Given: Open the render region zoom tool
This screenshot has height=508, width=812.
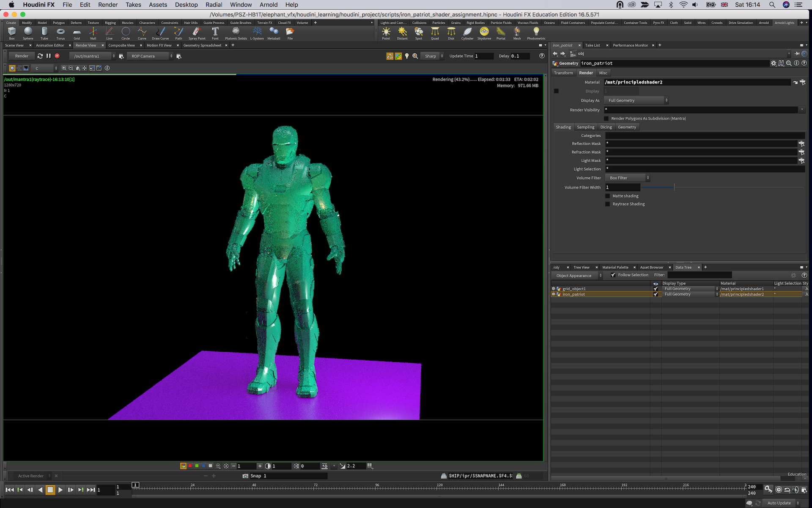Looking at the screenshot, I should coord(415,55).
